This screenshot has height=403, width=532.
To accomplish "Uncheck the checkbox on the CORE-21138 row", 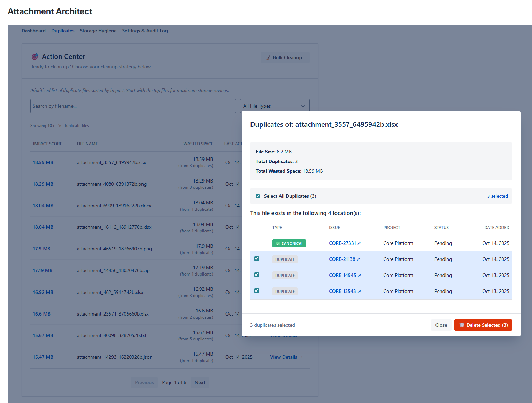I will (257, 258).
